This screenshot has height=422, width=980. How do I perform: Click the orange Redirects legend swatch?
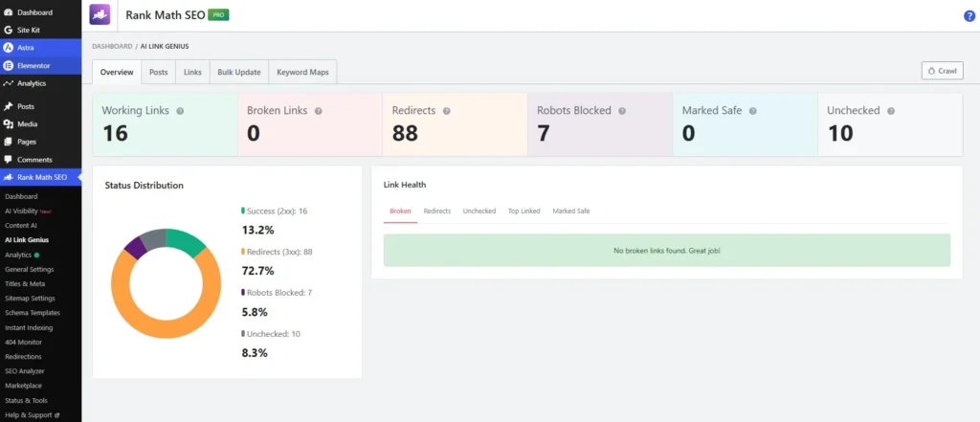(243, 252)
